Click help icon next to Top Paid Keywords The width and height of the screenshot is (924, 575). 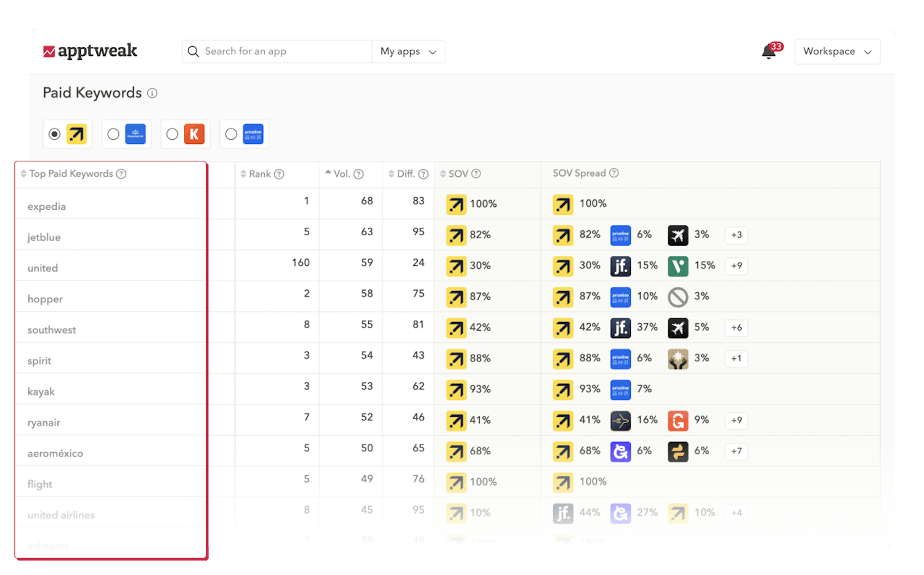click(121, 174)
